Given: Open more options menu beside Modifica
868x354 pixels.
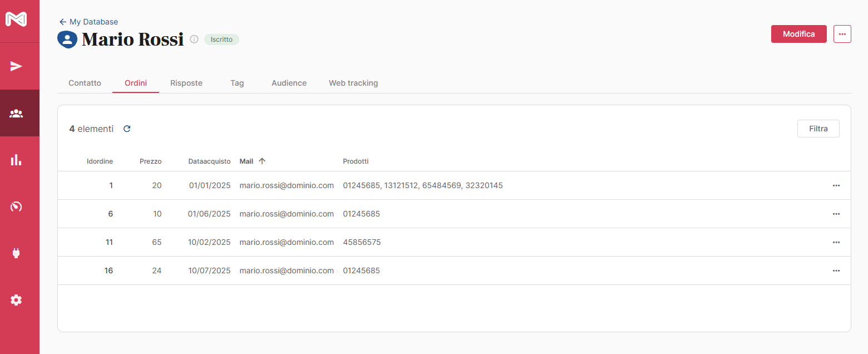Looking at the screenshot, I should pos(842,34).
